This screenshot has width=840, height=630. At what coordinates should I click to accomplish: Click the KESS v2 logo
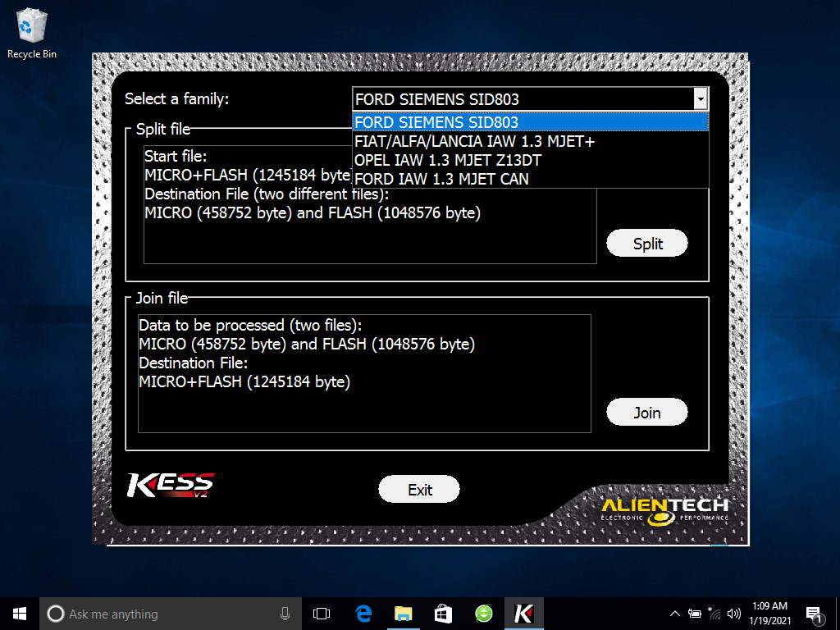click(x=170, y=486)
